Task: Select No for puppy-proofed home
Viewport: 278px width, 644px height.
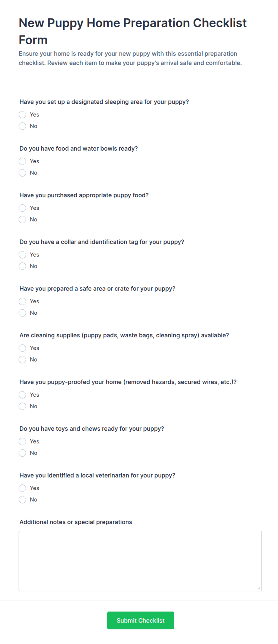Action: tap(22, 406)
